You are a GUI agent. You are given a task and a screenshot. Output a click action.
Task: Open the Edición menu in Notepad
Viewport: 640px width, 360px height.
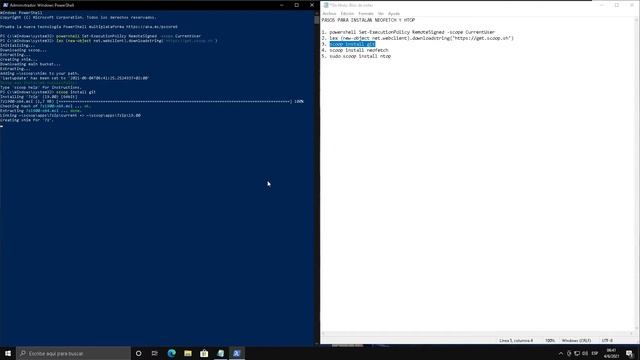point(347,13)
